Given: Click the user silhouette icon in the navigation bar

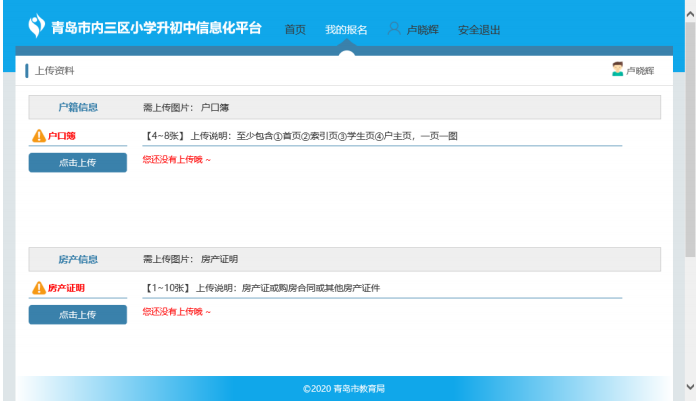Looking at the screenshot, I should pos(394,29).
